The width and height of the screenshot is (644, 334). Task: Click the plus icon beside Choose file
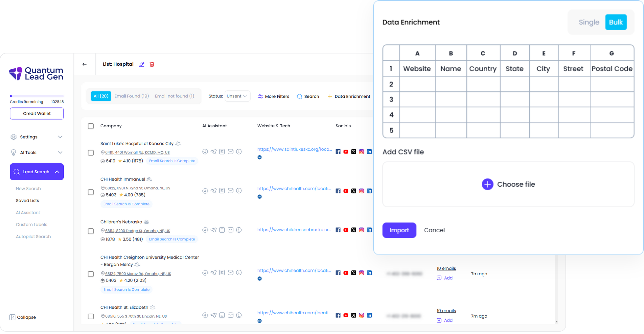(x=487, y=184)
